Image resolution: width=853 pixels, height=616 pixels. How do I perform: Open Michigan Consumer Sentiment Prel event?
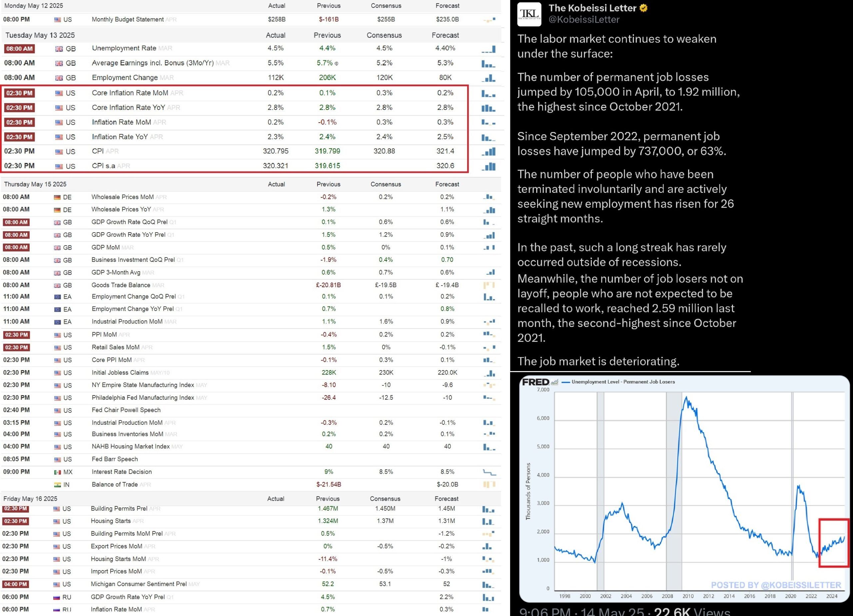138,584
